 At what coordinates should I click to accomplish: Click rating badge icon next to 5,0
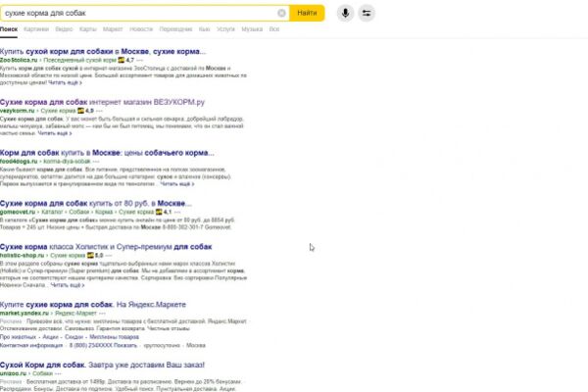coord(90,256)
